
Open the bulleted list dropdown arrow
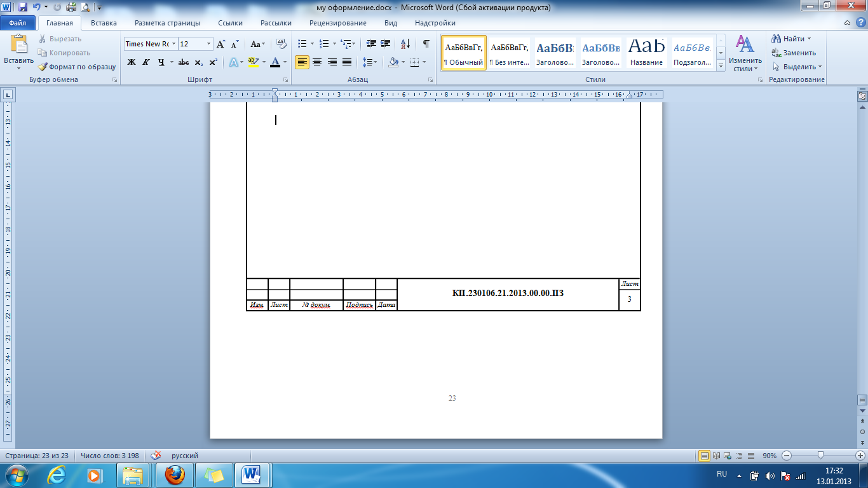pyautogui.click(x=312, y=44)
